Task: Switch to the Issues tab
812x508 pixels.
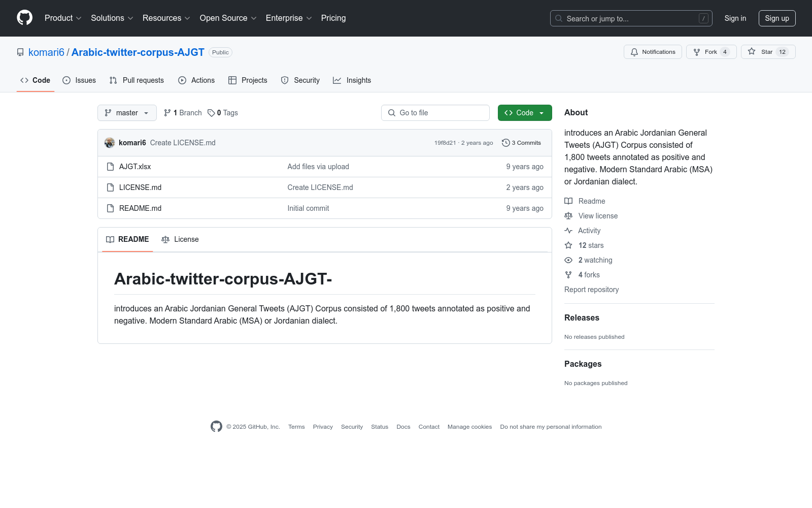Action: click(79, 80)
